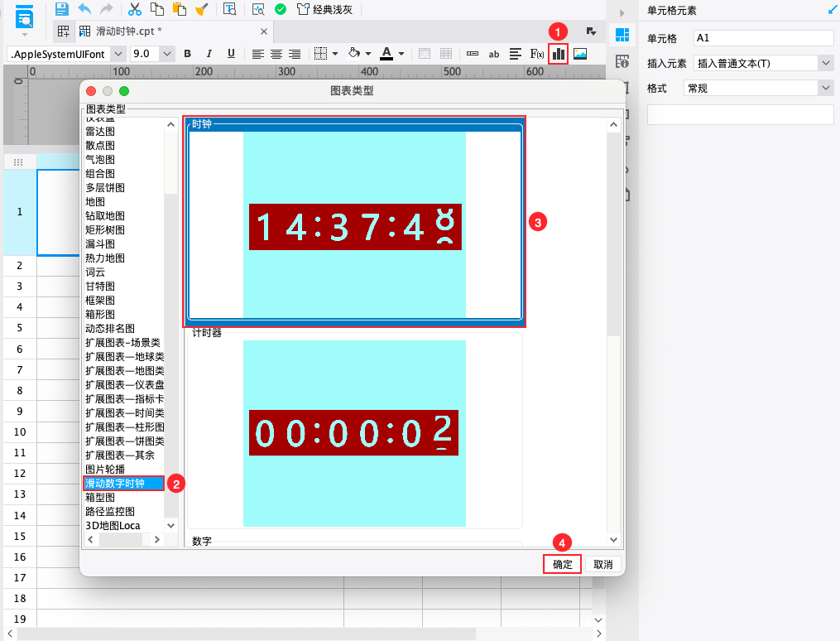This screenshot has width=840, height=641.
Task: Select 滑动数字时钟 chart type
Action: click(124, 484)
